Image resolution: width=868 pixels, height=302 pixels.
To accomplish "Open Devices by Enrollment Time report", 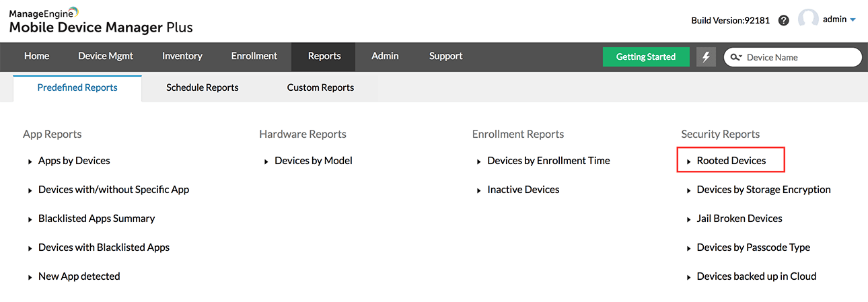I will click(x=549, y=161).
